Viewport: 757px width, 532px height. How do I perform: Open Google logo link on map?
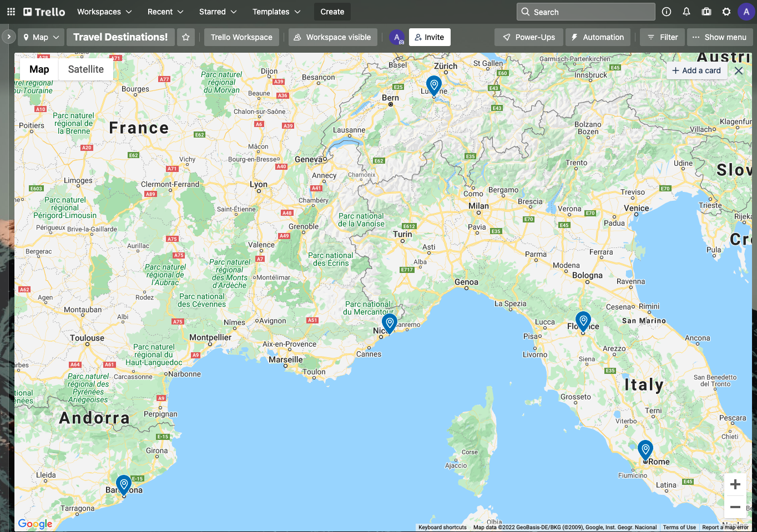tap(35, 524)
